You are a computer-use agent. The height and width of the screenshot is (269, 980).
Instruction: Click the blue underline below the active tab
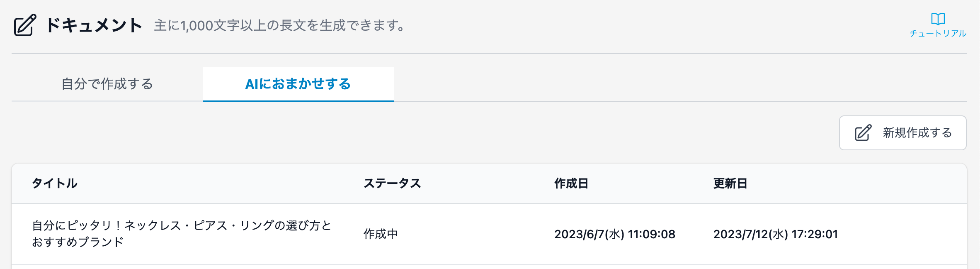(298, 101)
